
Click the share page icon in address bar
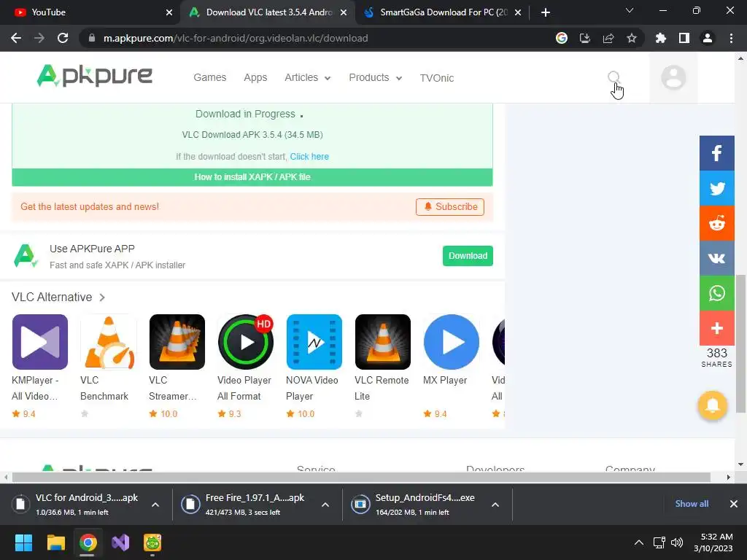(608, 38)
